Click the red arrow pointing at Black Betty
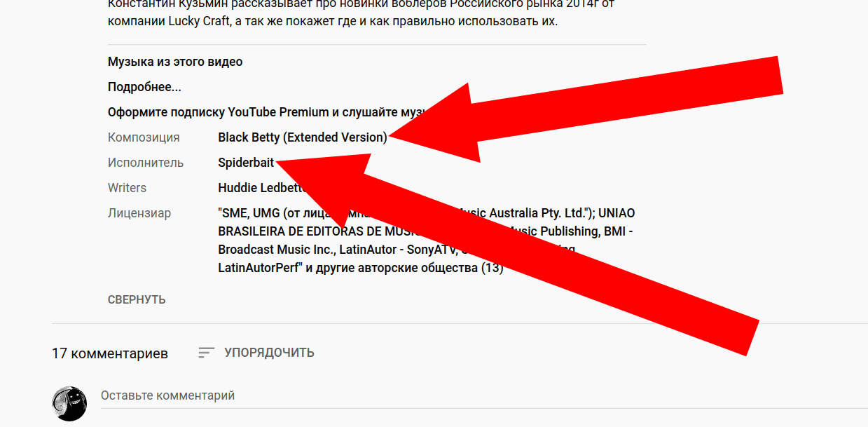The height and width of the screenshot is (427, 868). [585, 114]
